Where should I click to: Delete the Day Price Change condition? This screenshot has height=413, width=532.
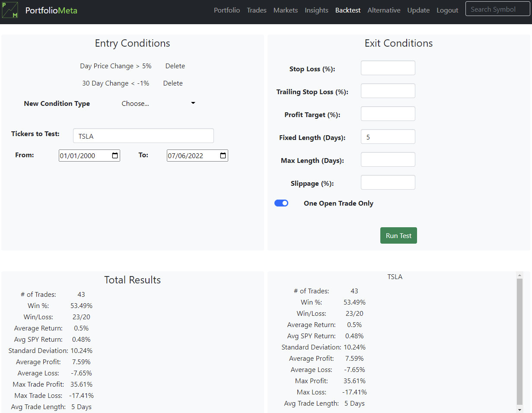tap(175, 66)
